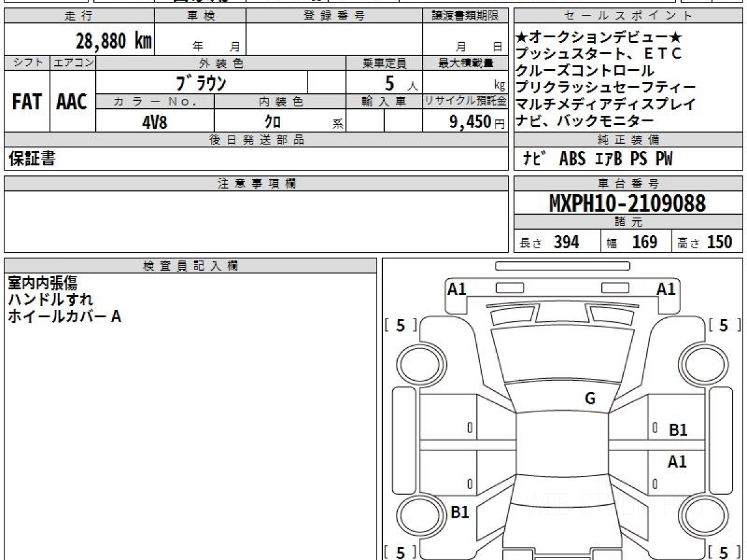
Task: Select the width value 169
Action: (x=644, y=242)
